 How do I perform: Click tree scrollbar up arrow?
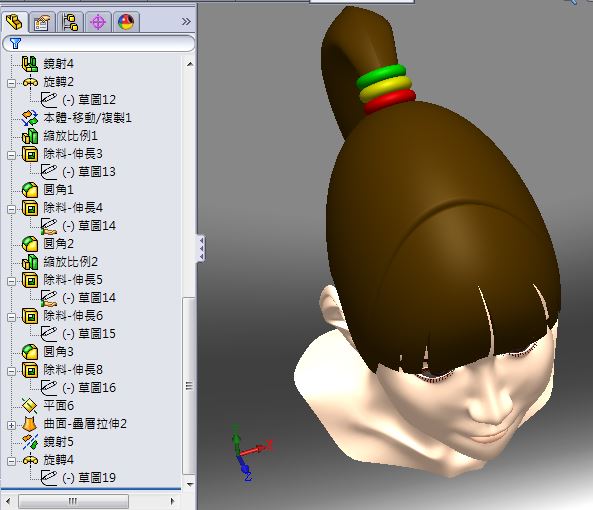click(190, 64)
